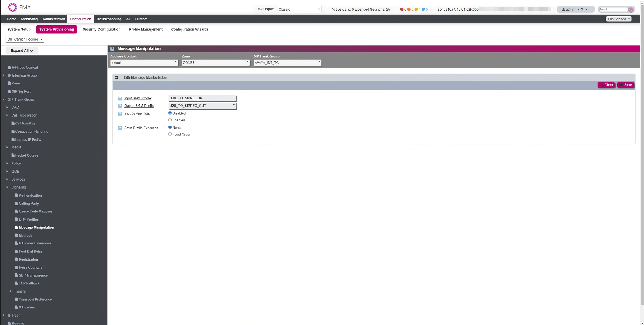Click the Save button
Image resolution: width=644 pixels, height=325 pixels.
(x=625, y=85)
